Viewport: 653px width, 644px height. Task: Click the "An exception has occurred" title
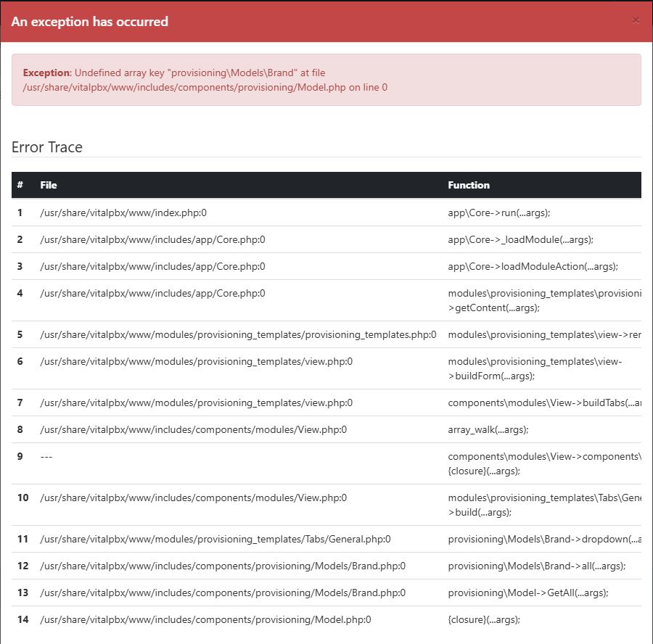[90, 22]
